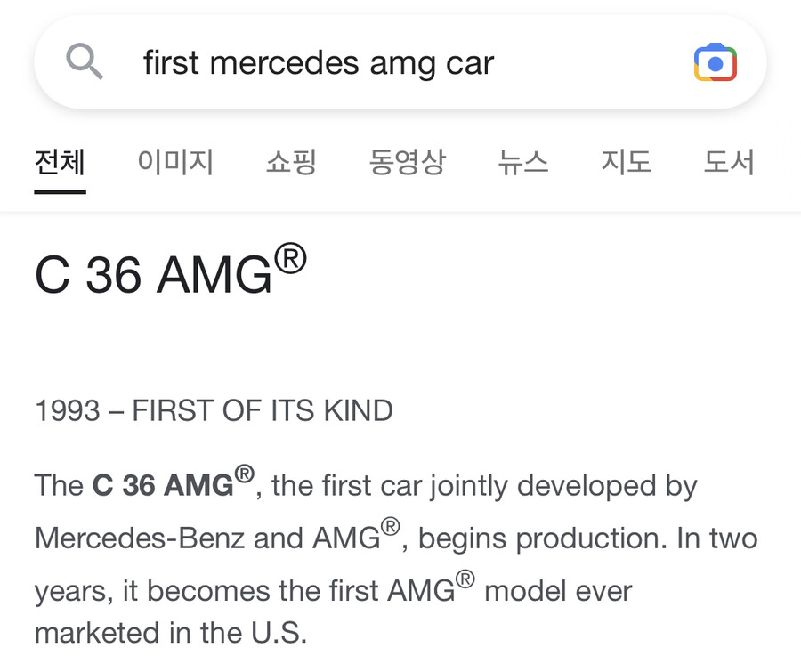Click the text 'first AMG model ever'
This screenshot has height=672, width=801.
[x=481, y=589]
